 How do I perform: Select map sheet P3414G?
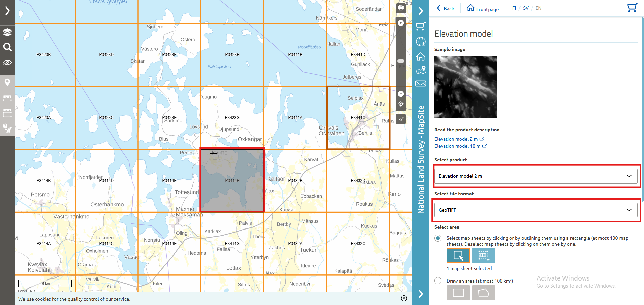pyautogui.click(x=232, y=243)
